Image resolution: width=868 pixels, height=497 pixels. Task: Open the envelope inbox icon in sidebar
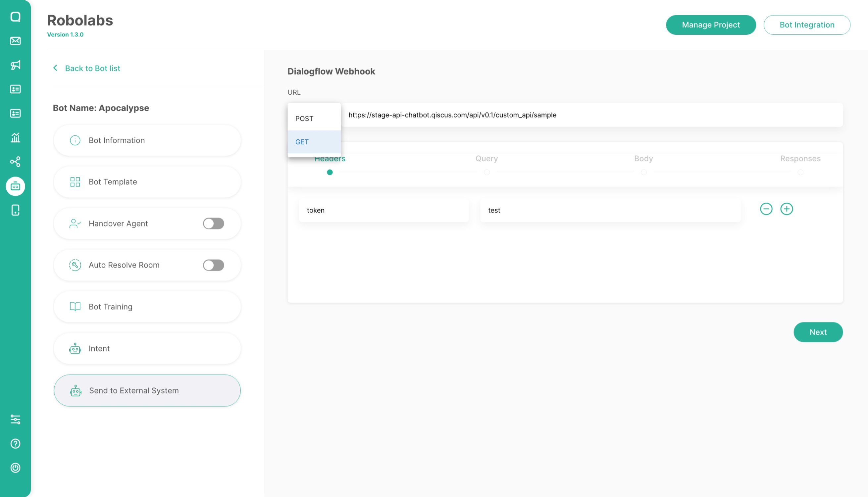pos(15,41)
